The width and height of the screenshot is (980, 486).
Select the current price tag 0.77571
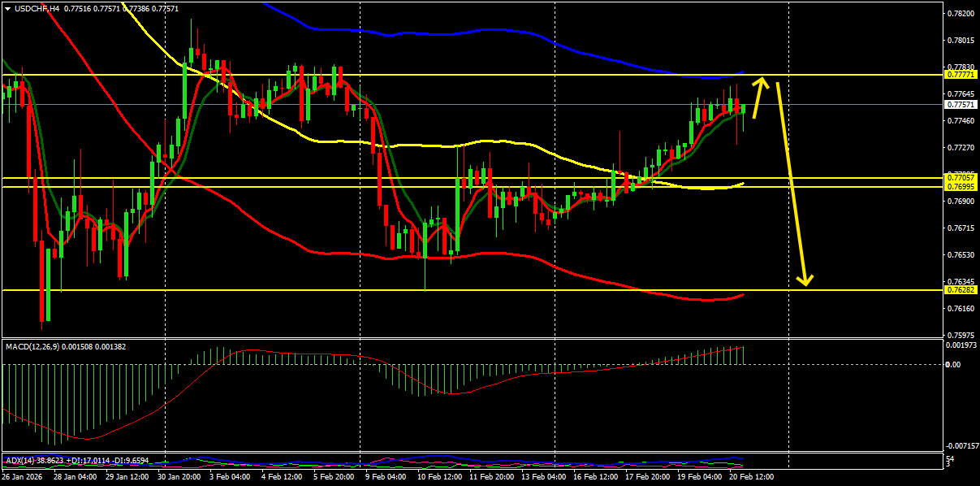[961, 105]
